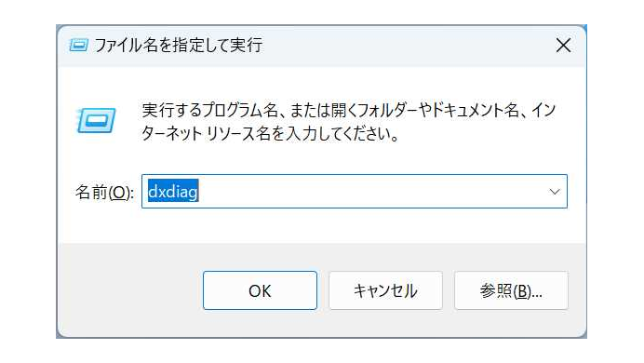Click the リソース名を入力してください instruction text
This screenshot has width=644, height=363.
[x=302, y=134]
